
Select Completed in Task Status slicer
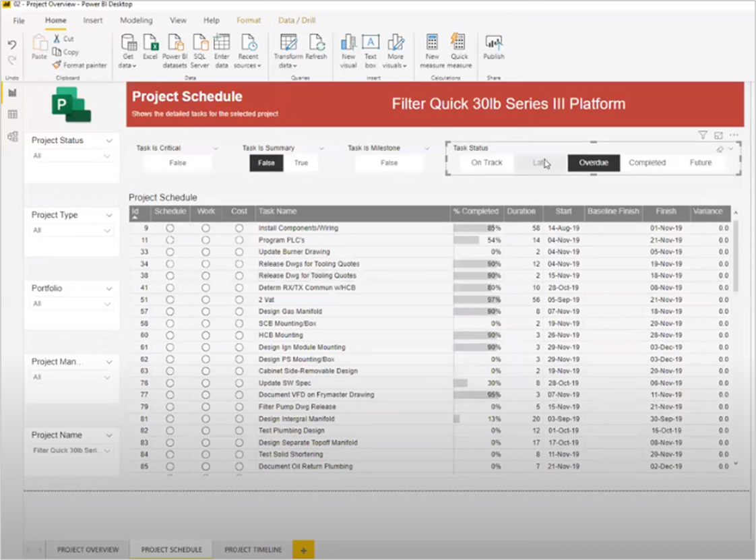[647, 162]
